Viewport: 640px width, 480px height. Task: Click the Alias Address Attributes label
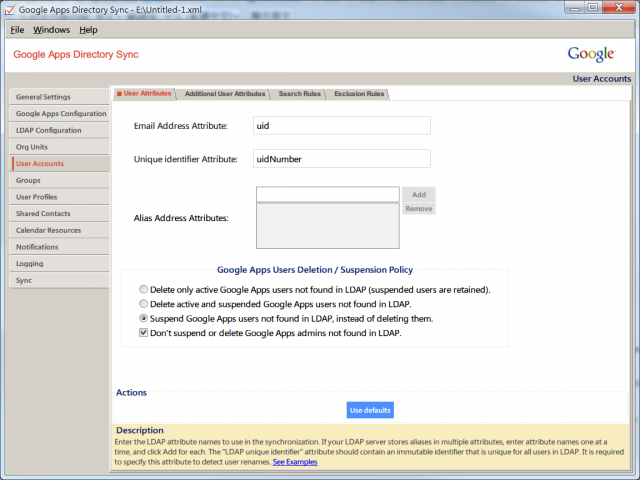[x=181, y=218]
